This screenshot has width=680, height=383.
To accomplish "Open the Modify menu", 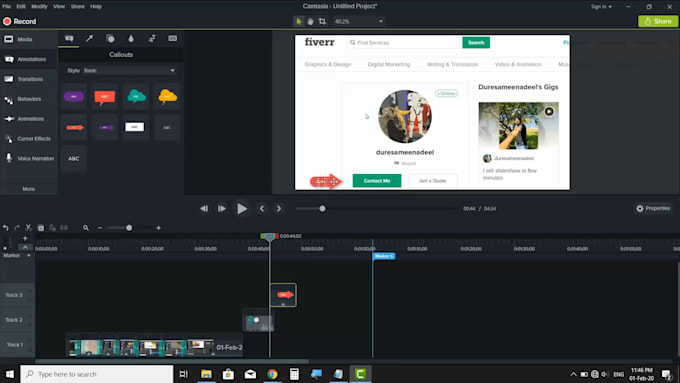I will (x=39, y=7).
